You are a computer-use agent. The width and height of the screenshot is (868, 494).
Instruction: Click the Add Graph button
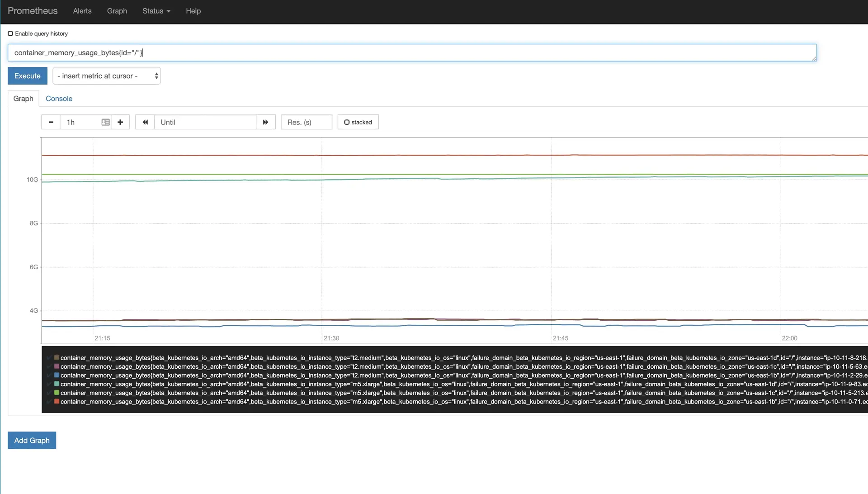(32, 440)
